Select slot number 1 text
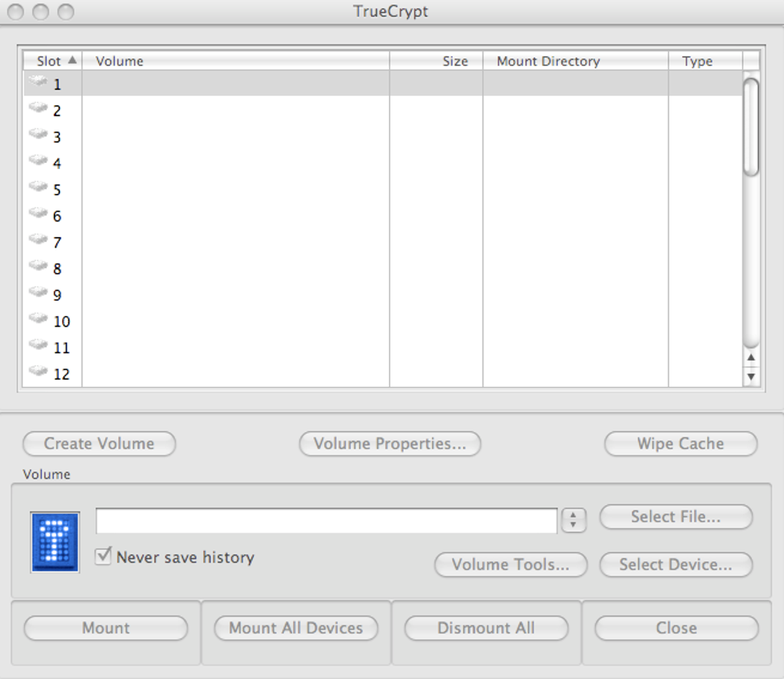This screenshot has height=679, width=784. click(57, 84)
